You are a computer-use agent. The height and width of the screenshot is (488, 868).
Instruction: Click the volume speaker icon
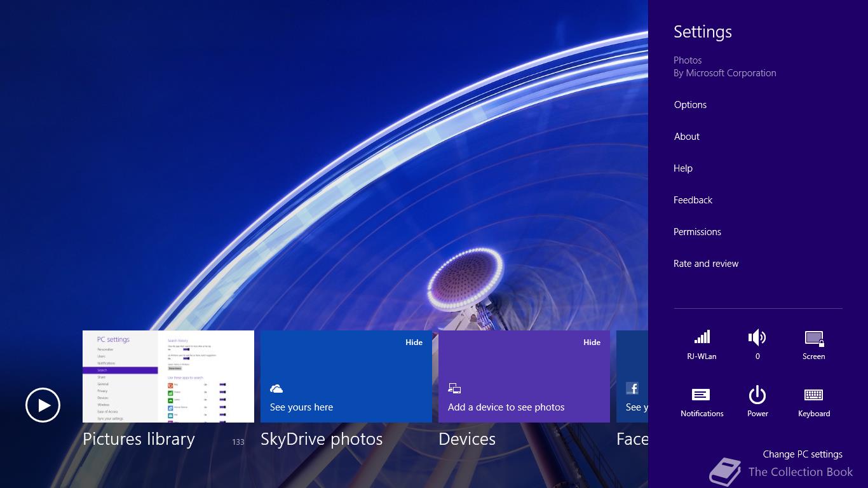click(757, 337)
